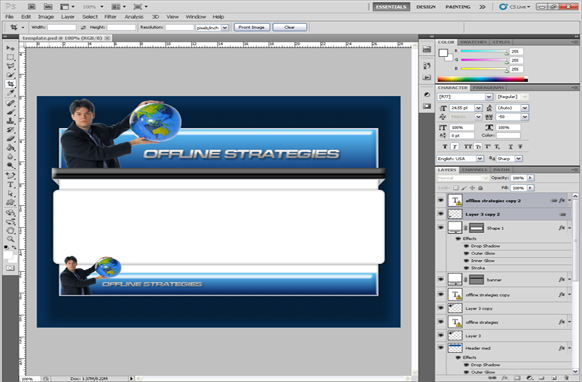Select the Clone Stamp tool
Viewport: 582px width, 382px height.
coord(10,121)
